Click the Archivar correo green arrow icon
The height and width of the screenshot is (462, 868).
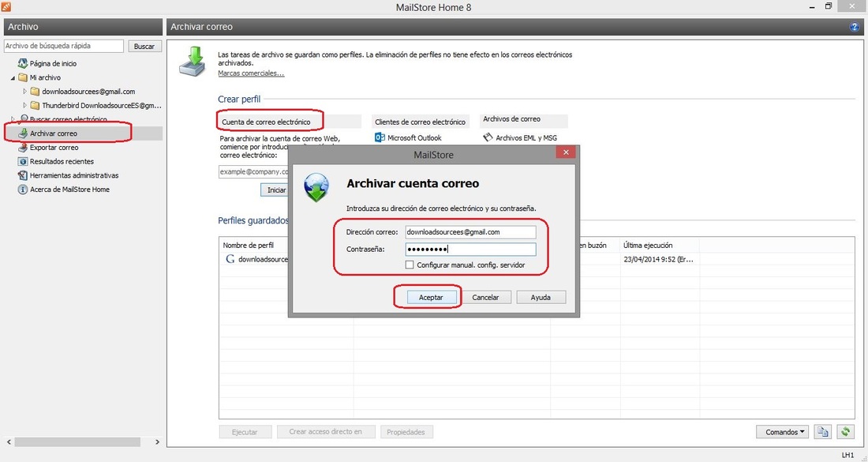[23, 133]
